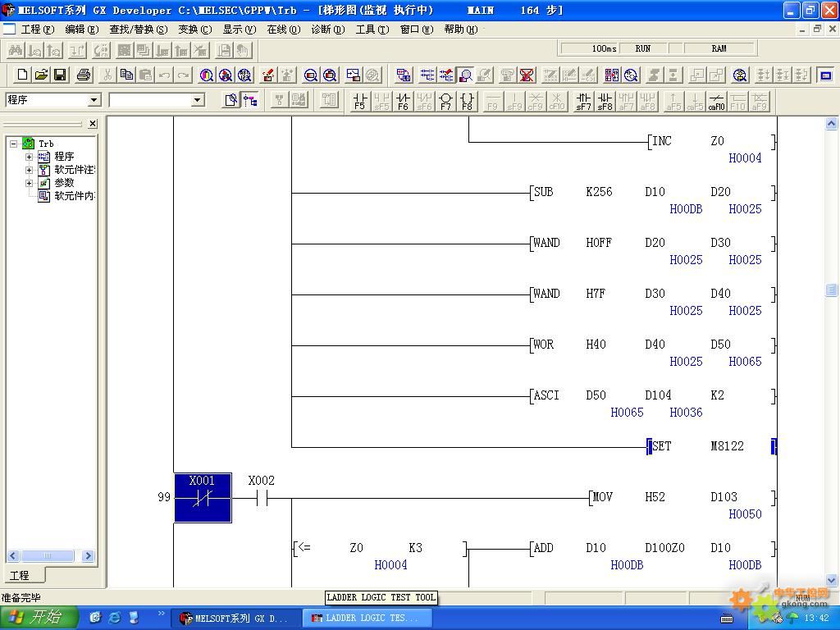Click the first magnifier icon with colored bars

click(x=206, y=75)
